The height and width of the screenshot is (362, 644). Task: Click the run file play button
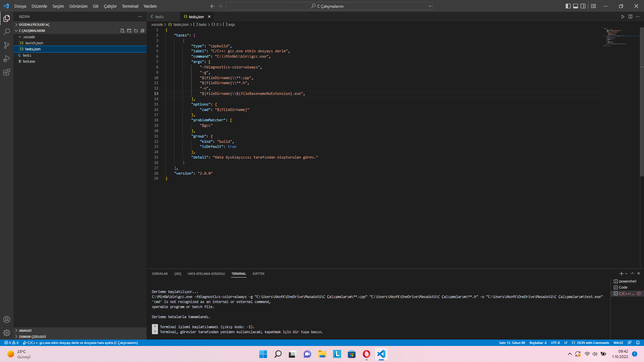coord(623,16)
